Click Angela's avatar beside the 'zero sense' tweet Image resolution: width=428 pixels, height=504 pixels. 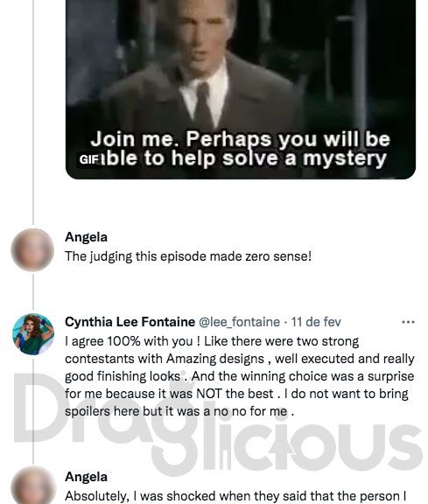(32, 249)
